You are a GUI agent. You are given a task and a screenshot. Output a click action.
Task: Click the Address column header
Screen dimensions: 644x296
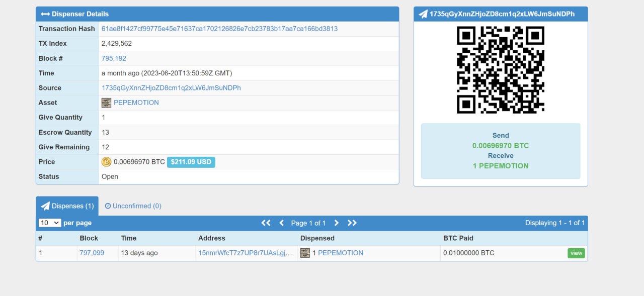[x=212, y=238]
